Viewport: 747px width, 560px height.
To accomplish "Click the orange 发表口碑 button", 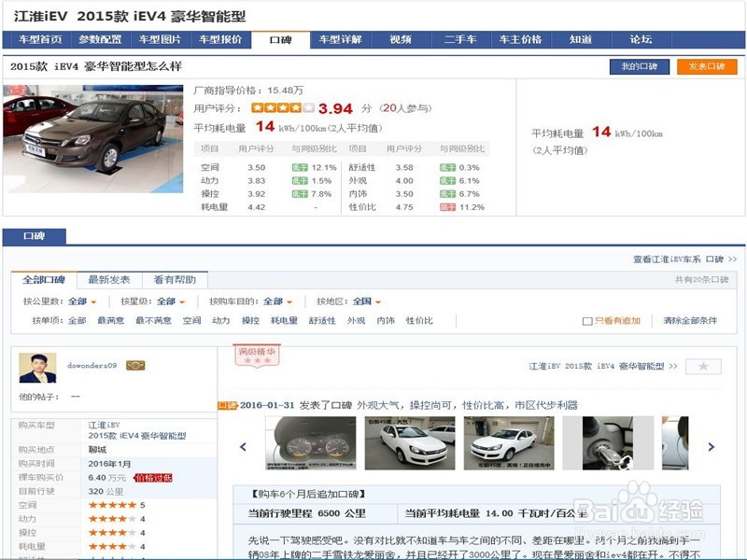I will [x=707, y=66].
